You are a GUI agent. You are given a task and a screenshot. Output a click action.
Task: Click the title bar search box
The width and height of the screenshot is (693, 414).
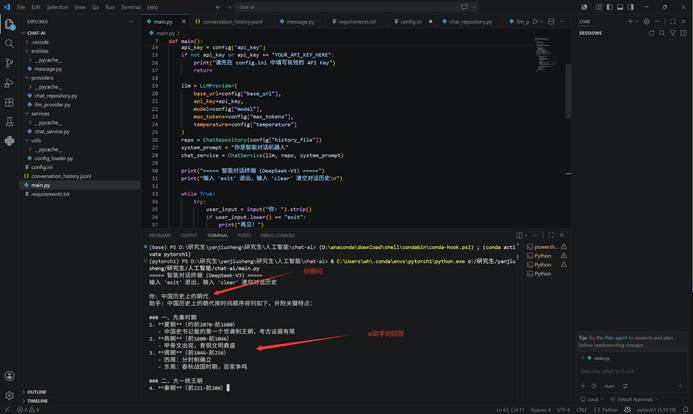coord(347,7)
